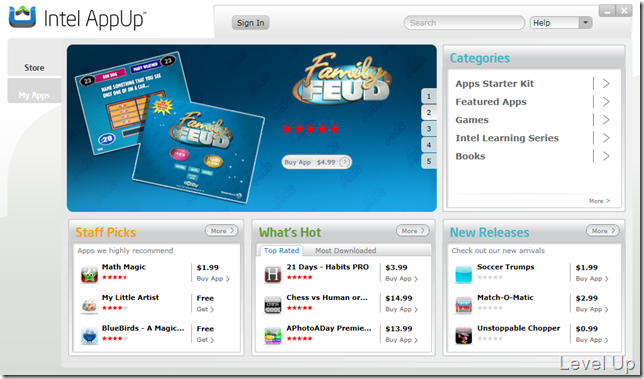Expand Intel Learning Series category arrow

(x=606, y=138)
